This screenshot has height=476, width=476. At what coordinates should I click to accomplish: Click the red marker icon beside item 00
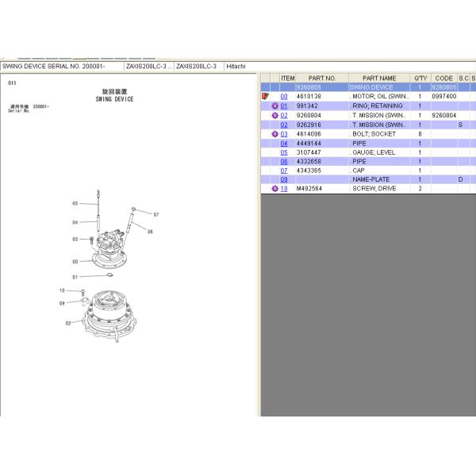[266, 96]
